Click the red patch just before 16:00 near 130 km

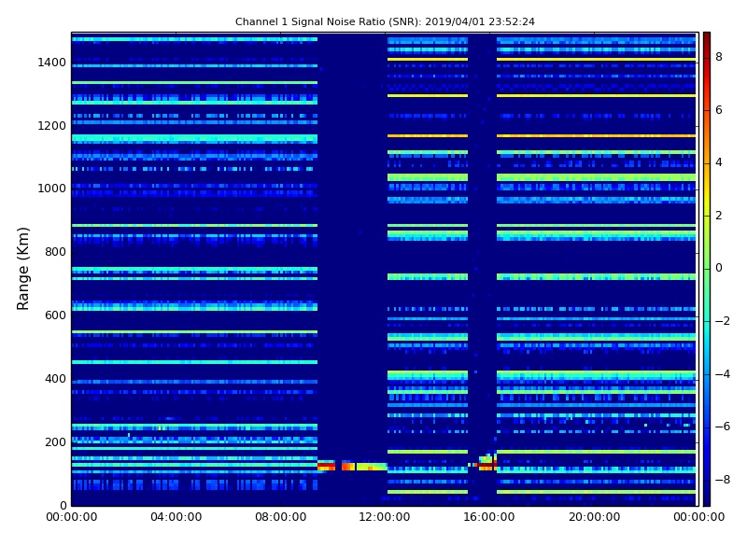click(486, 463)
